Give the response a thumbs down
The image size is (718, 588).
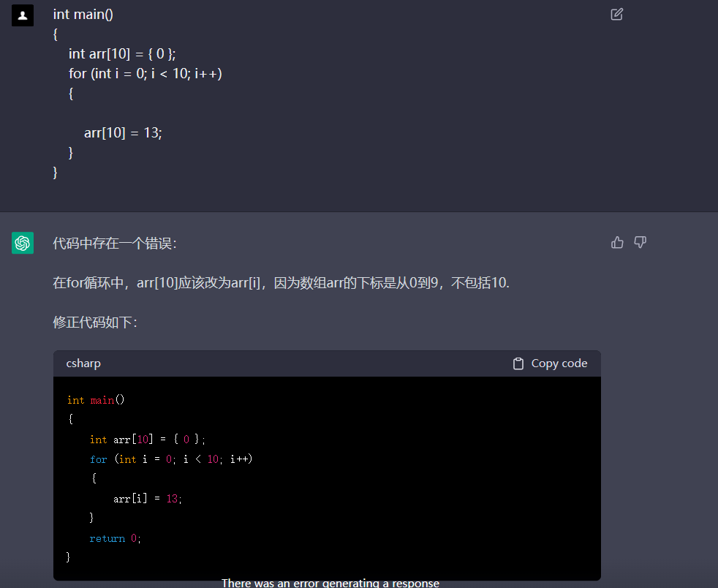[x=640, y=242]
